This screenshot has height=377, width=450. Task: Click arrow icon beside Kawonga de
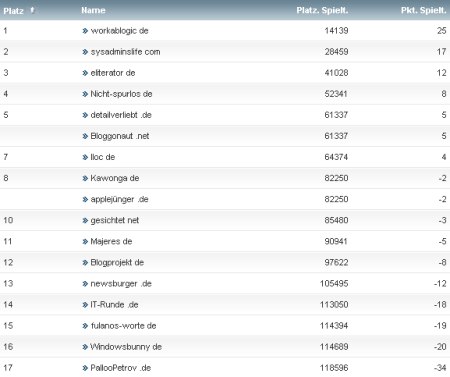click(x=85, y=178)
